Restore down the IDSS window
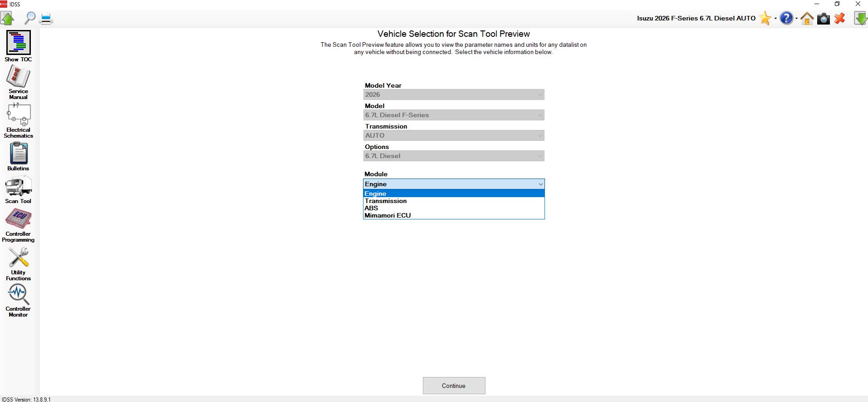The height and width of the screenshot is (402, 868). pos(837,4)
